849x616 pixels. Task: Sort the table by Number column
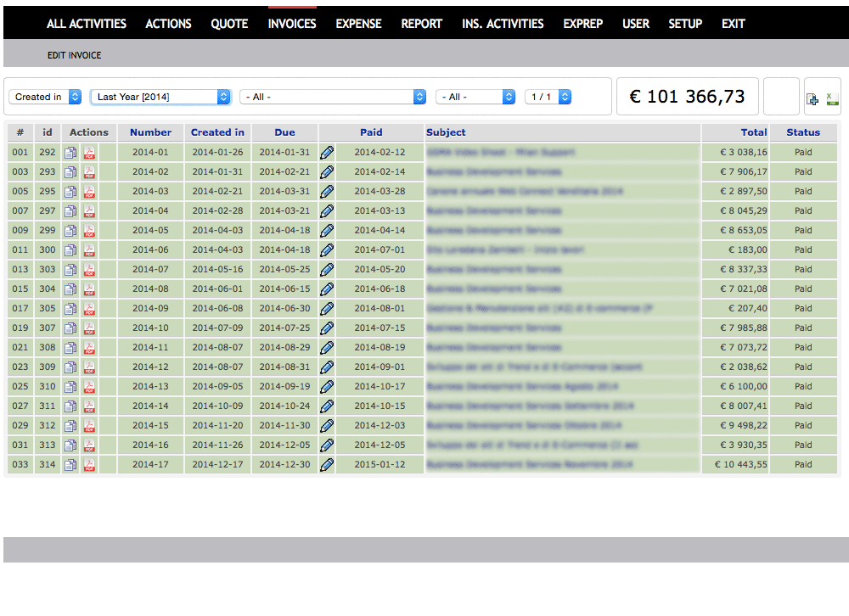point(150,132)
